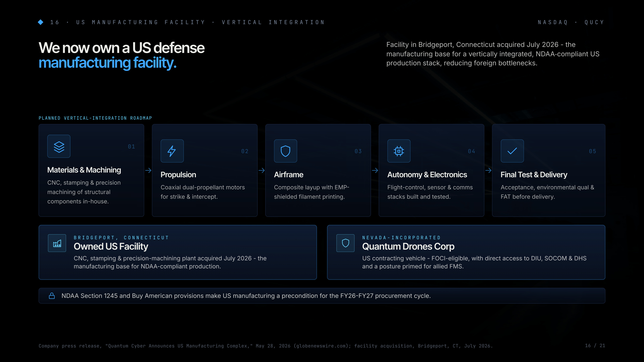This screenshot has height=362, width=644.
Task: Click the 'VERTICAL INTEGRATION' header label
Action: pos(273,22)
